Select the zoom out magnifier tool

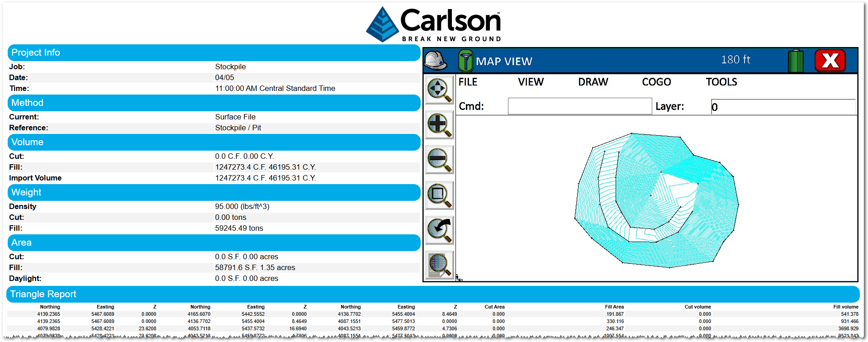[440, 160]
